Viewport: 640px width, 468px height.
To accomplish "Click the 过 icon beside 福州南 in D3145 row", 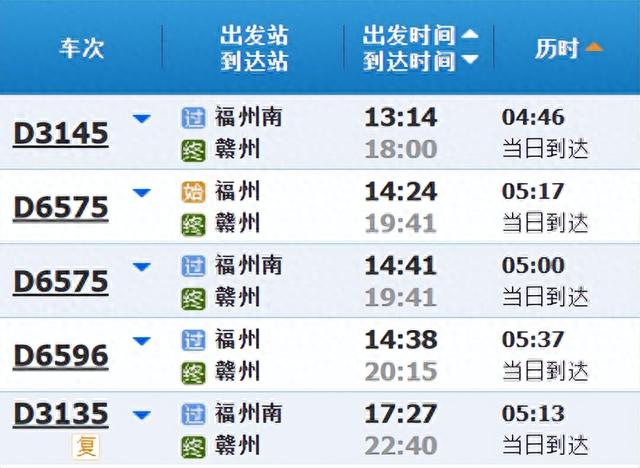I will click(193, 118).
